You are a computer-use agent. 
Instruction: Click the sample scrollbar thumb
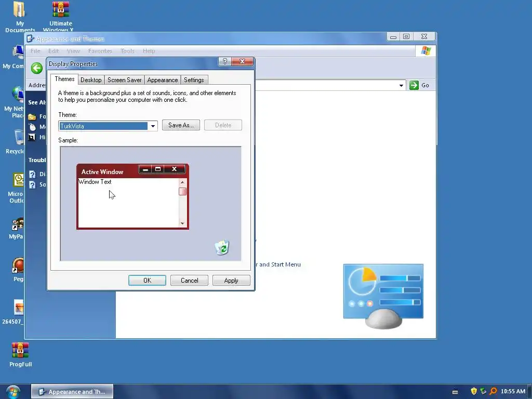182,191
